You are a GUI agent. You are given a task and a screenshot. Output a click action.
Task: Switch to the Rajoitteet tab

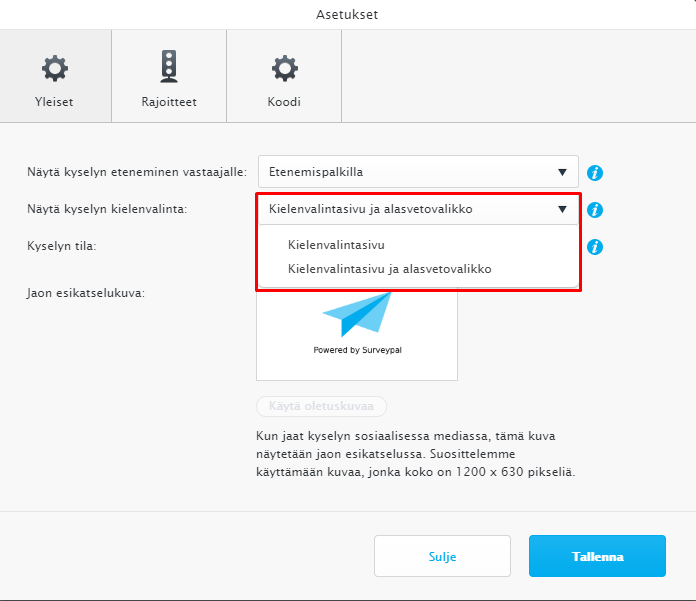point(169,76)
